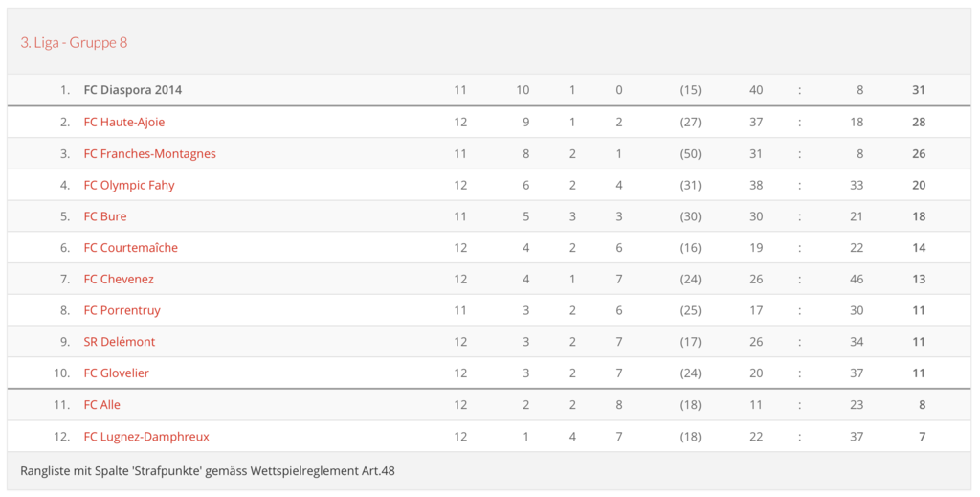Click FC Diaspora 2014's 31 points value
This screenshot has width=980, height=497.
[x=919, y=90]
